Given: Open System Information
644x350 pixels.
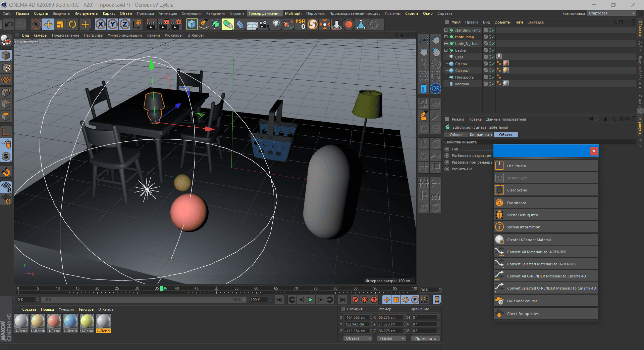Looking at the screenshot, I should (x=546, y=227).
